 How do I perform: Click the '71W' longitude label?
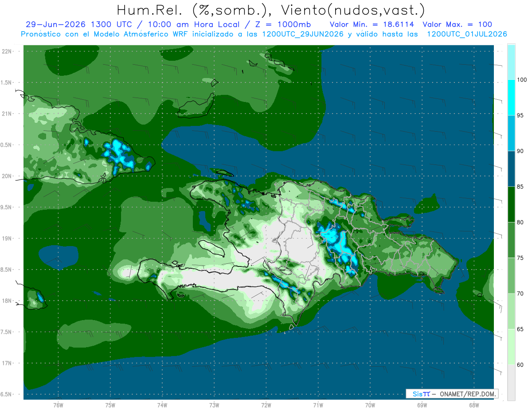coord(318,405)
